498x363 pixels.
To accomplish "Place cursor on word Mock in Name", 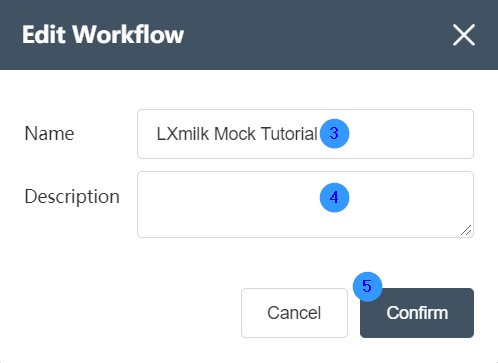I will click(x=235, y=134).
